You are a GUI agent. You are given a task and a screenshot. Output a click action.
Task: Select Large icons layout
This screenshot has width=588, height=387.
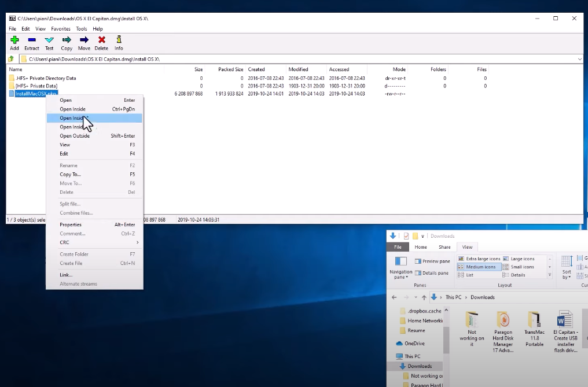[x=518, y=259]
